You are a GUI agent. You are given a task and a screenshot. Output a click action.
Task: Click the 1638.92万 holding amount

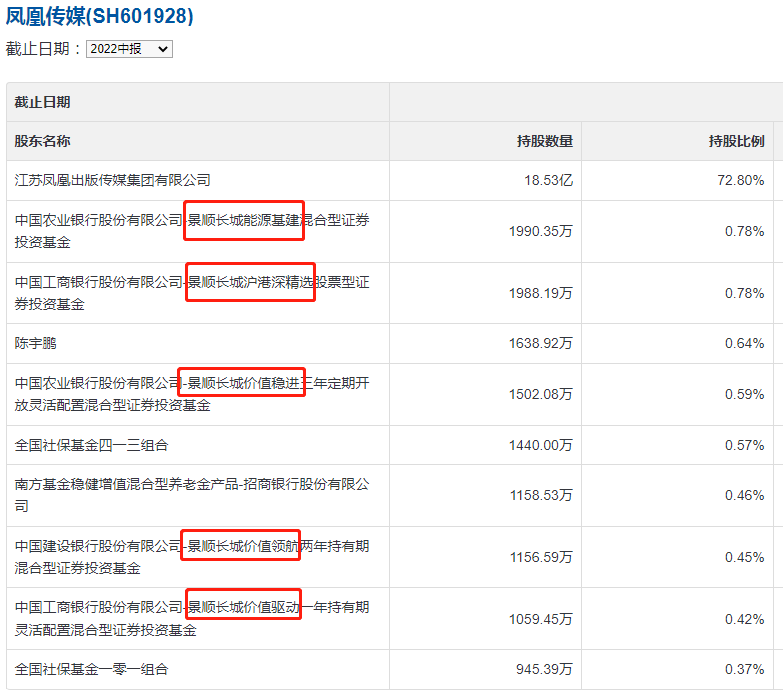[541, 344]
